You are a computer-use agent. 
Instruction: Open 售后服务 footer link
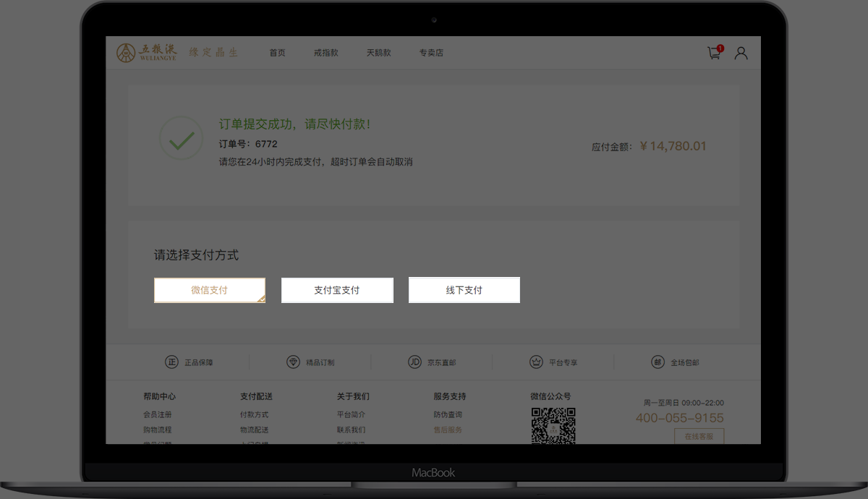tap(448, 430)
